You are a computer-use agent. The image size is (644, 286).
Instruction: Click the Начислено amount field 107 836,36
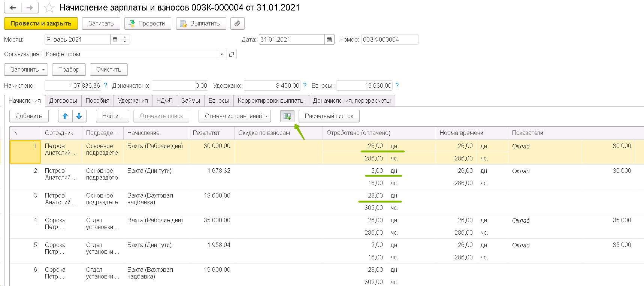(73, 85)
